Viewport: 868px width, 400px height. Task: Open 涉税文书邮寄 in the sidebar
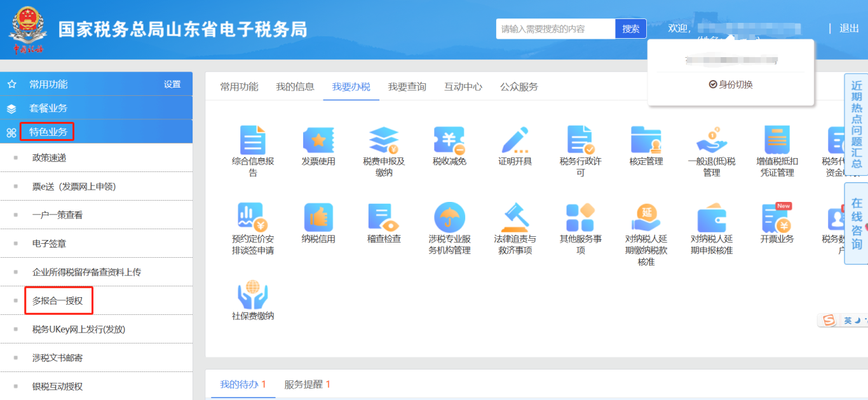57,357
